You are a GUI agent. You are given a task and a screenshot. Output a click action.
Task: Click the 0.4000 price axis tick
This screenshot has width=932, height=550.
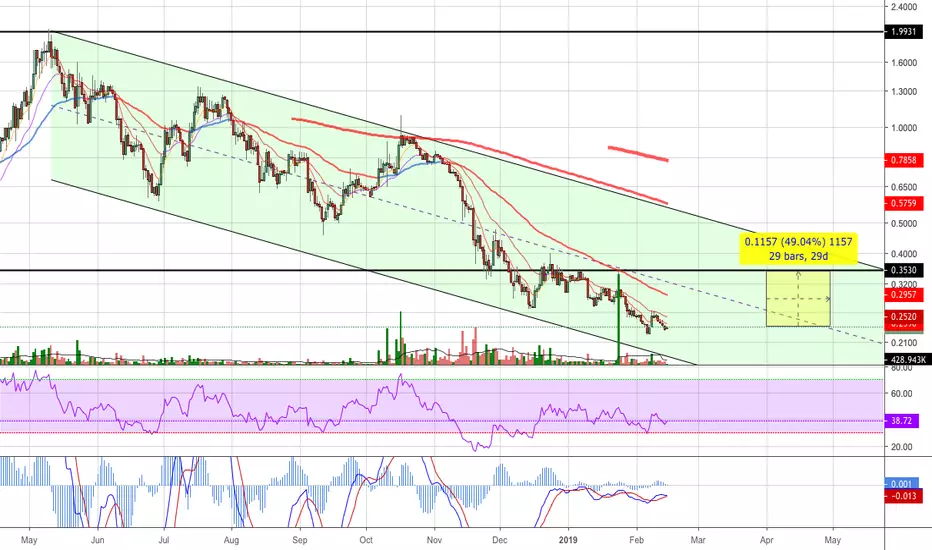click(903, 254)
